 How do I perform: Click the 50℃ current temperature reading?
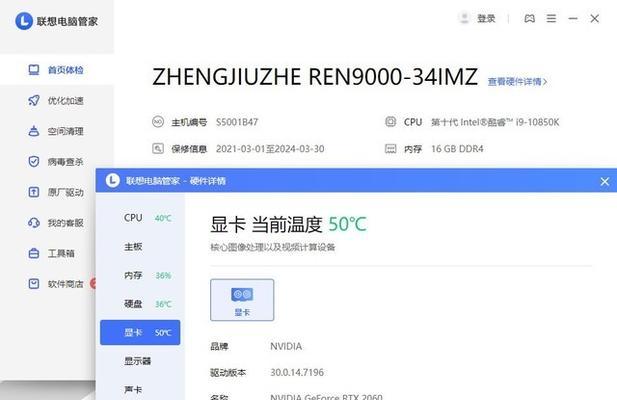pos(347,224)
